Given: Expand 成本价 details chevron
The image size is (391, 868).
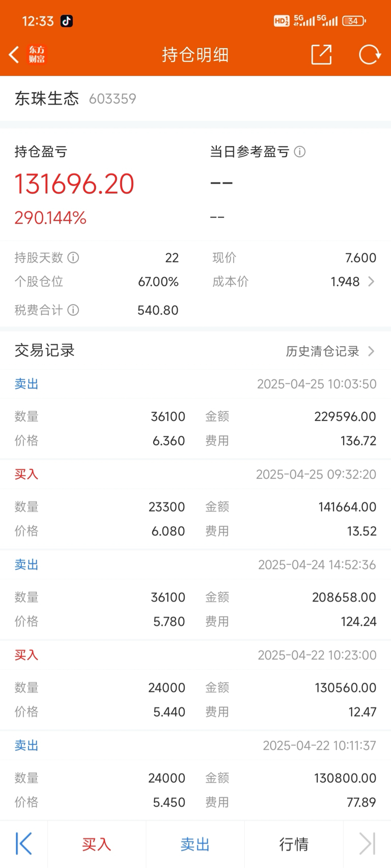Looking at the screenshot, I should coord(371,281).
